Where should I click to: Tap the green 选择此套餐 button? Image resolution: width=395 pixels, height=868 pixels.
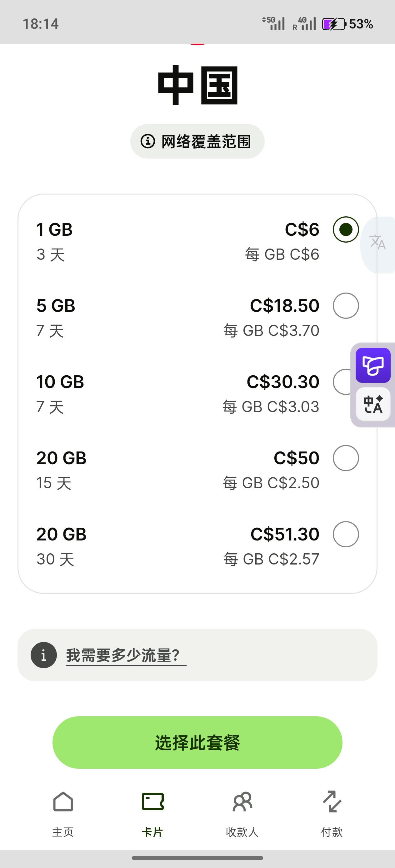click(197, 742)
